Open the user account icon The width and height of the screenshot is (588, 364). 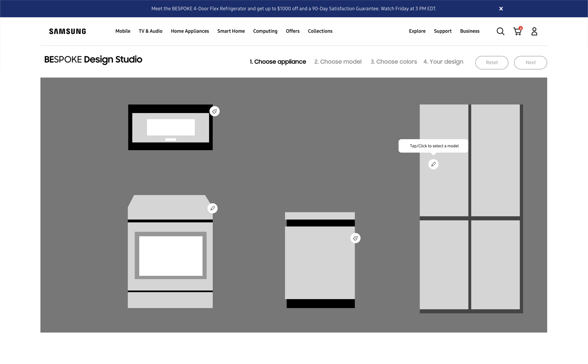[534, 31]
